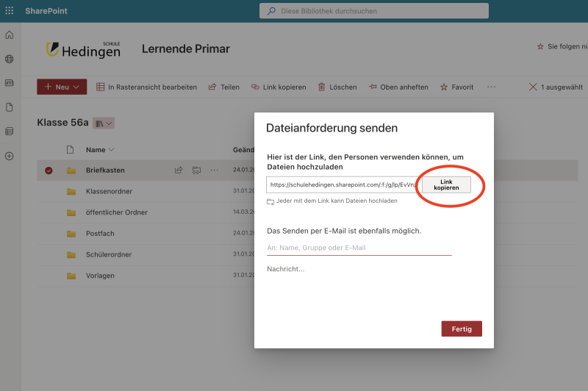Viewport: 588px width, 391px height.
Task: Sort by the Name column header
Action: tap(99, 150)
